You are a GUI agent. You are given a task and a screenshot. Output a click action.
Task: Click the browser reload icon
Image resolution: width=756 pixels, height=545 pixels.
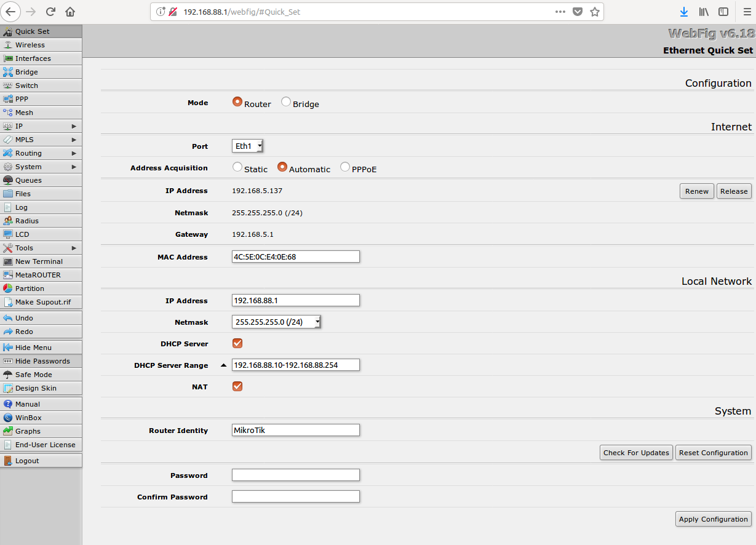(x=51, y=12)
